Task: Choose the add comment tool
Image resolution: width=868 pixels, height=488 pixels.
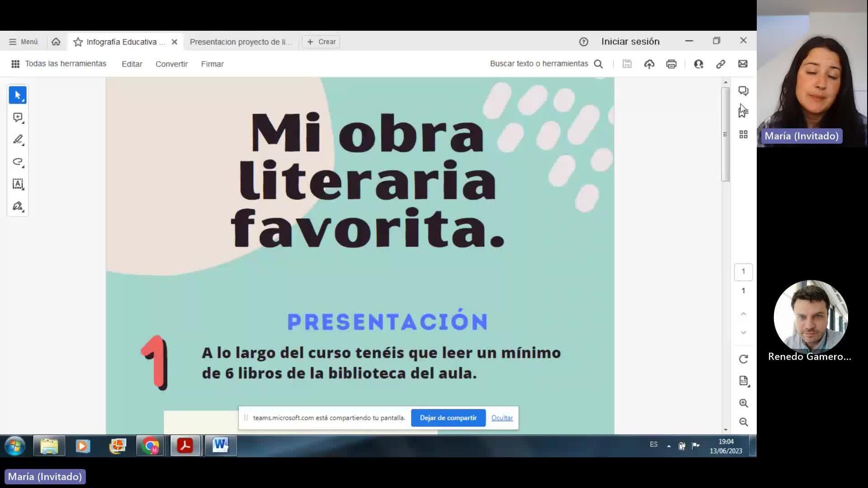Action: point(18,117)
